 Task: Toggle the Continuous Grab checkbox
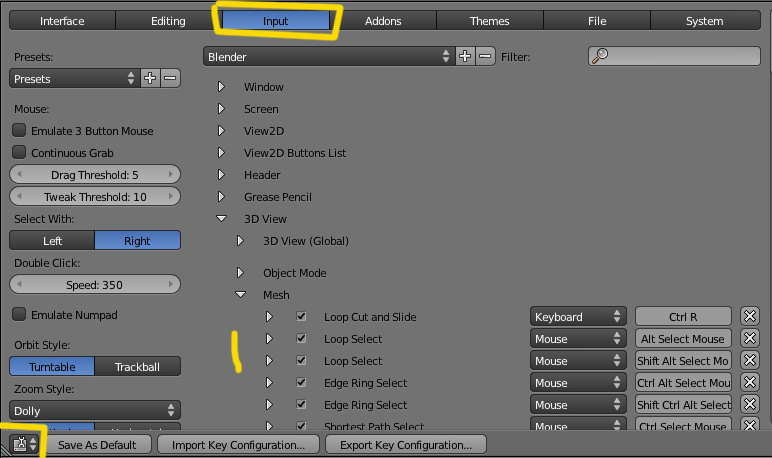(19, 153)
